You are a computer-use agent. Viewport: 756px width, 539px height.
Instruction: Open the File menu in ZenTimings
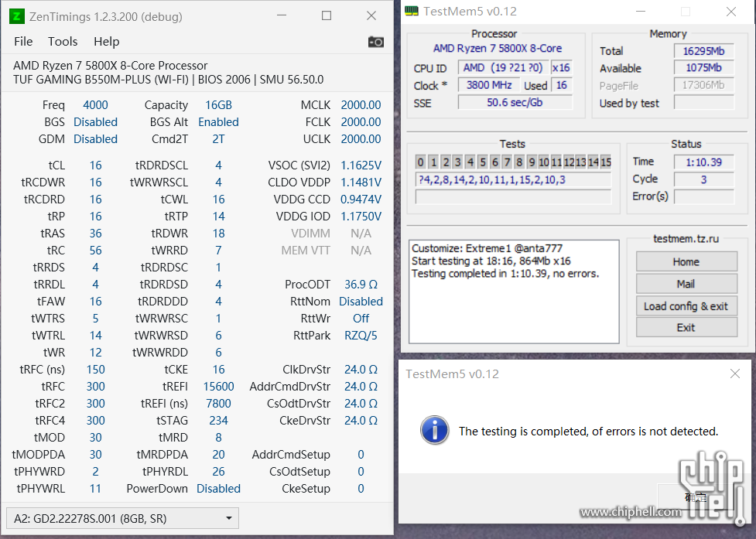[23, 42]
